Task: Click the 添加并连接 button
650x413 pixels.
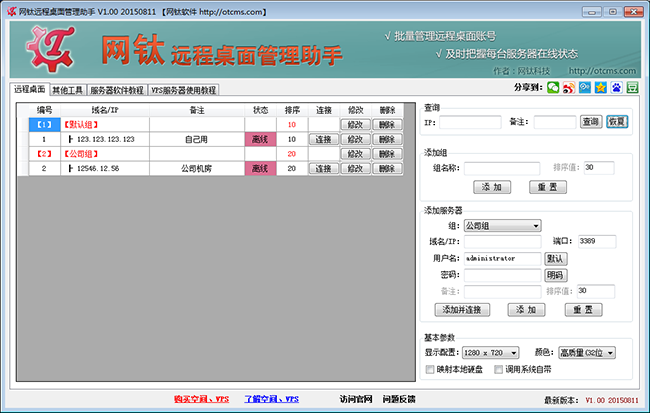Action: tap(462, 309)
